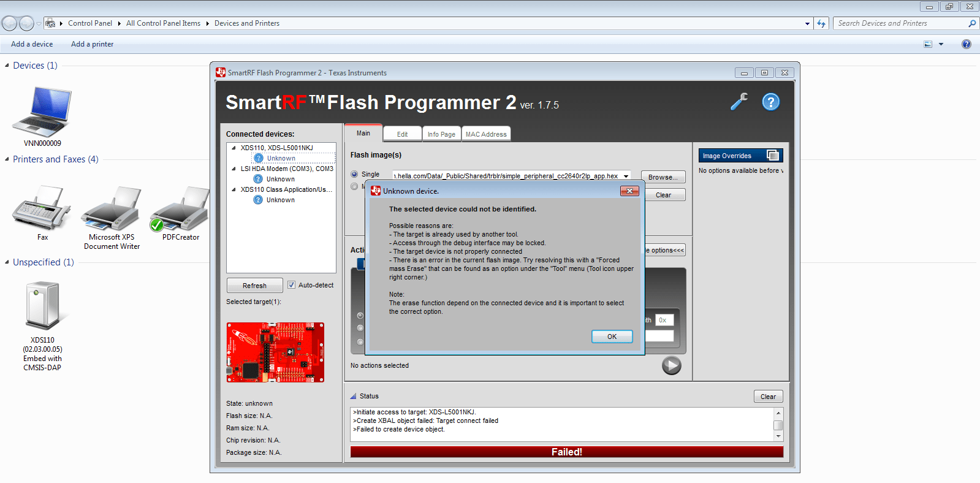Select Unknown icon under XDS110, XDS-L5001NKJ
The height and width of the screenshot is (483, 980).
[259, 158]
